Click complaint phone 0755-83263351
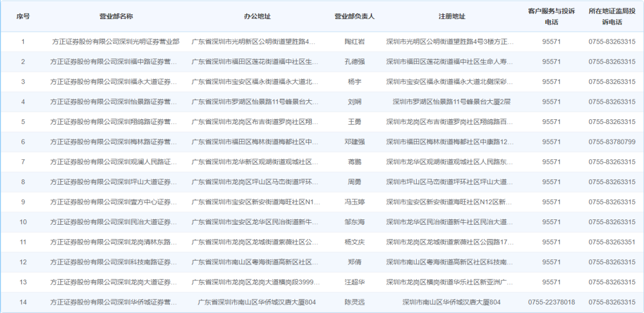Image resolution: width=644 pixels, height=313 pixels. [x=612, y=242]
